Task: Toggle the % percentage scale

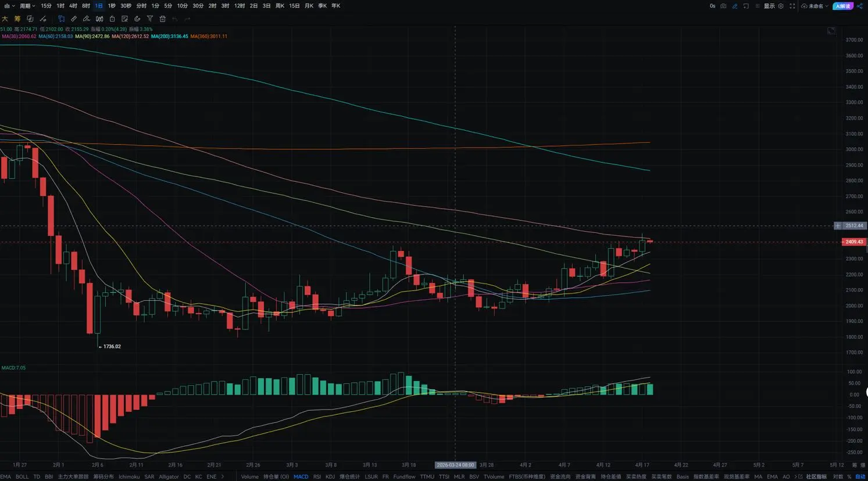Action: tap(849, 477)
